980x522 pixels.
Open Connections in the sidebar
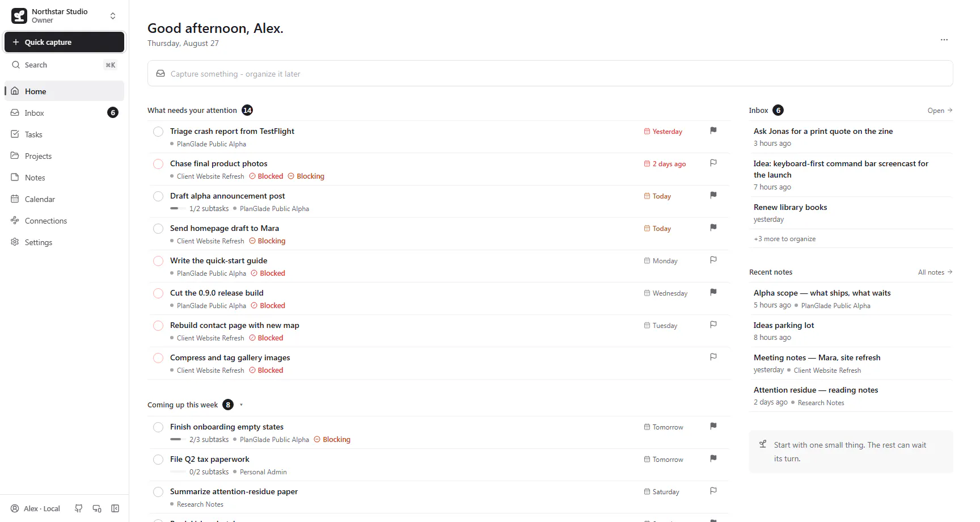[64, 220]
